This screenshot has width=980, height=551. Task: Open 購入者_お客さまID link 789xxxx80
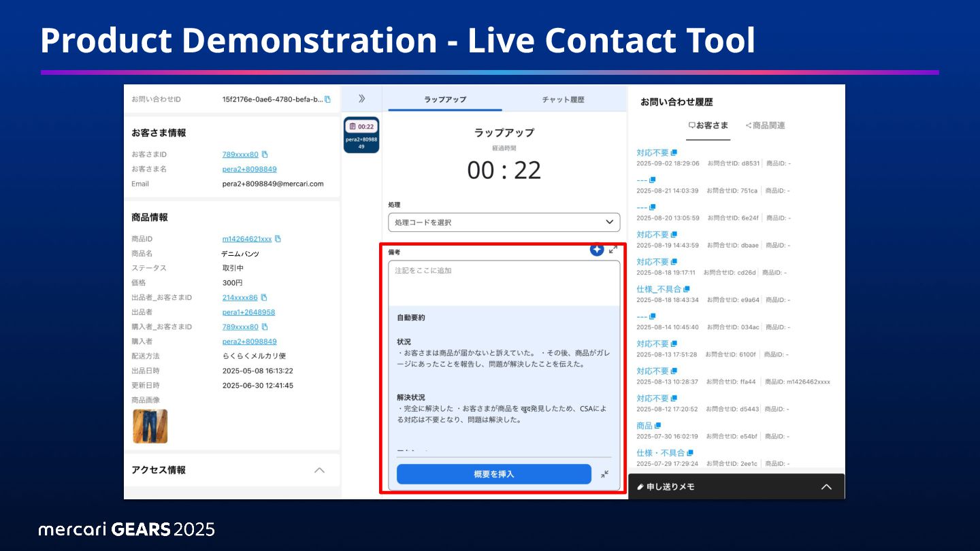tap(240, 327)
